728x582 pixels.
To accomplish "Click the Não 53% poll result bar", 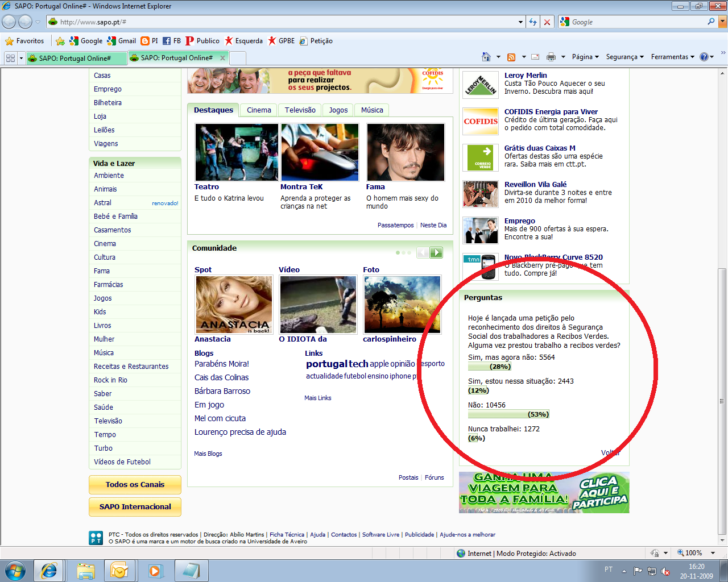I will point(509,414).
